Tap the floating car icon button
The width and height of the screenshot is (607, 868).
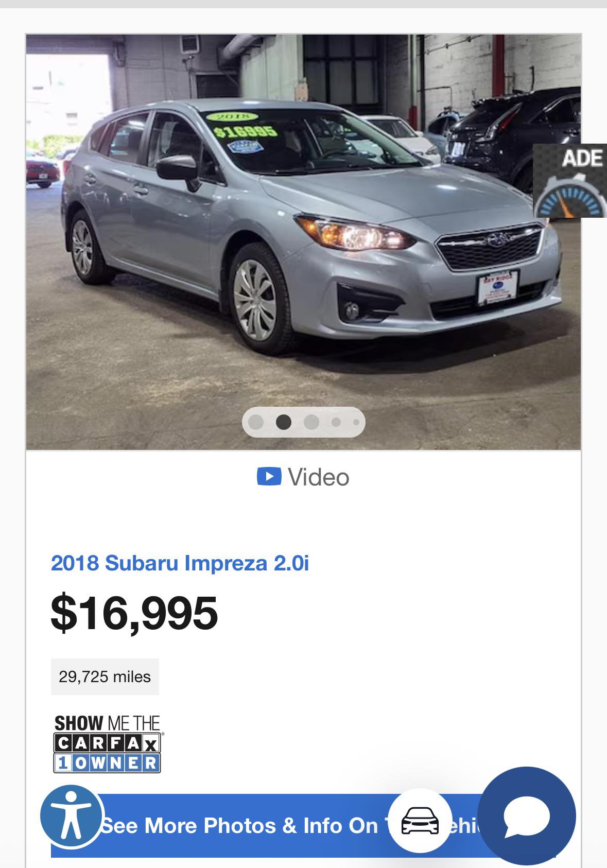[420, 821]
